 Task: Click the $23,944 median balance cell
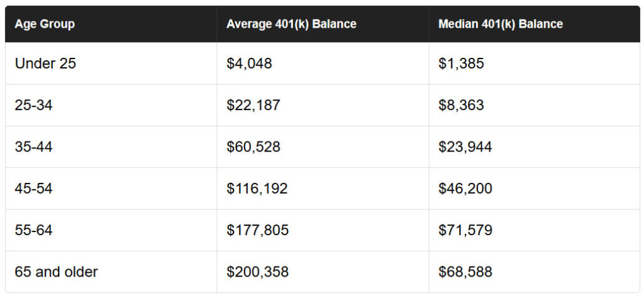click(x=465, y=147)
